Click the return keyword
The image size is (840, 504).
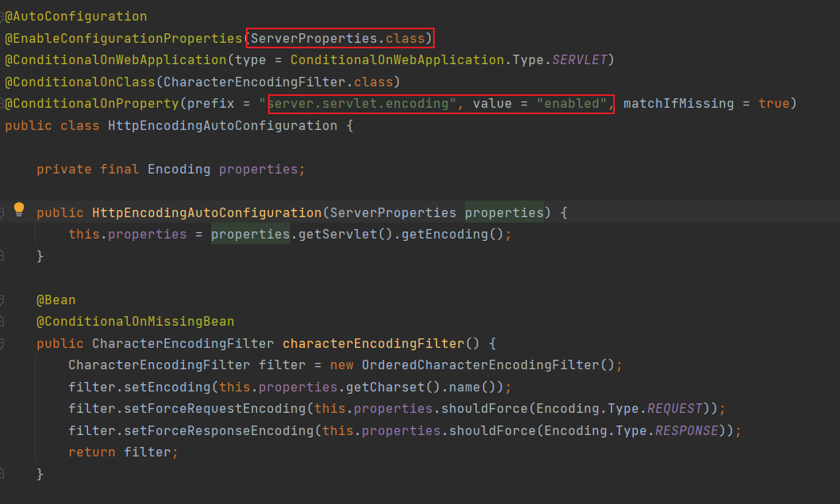[x=91, y=452]
